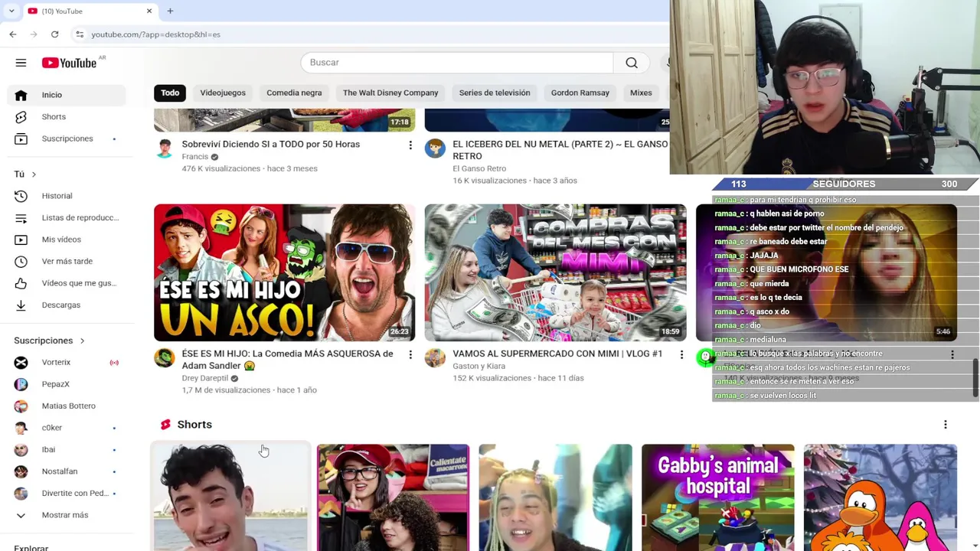980x551 pixels.
Task: Select the Gordon Ramsay chip
Action: pos(580,93)
